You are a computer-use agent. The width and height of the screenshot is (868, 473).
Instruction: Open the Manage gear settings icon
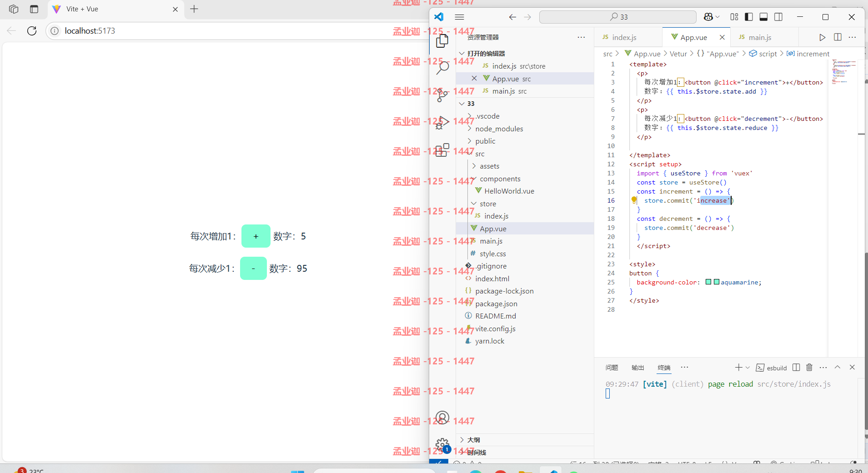pyautogui.click(x=442, y=444)
